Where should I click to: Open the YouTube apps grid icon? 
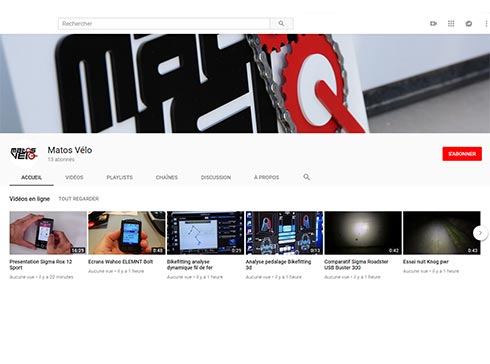click(x=451, y=24)
